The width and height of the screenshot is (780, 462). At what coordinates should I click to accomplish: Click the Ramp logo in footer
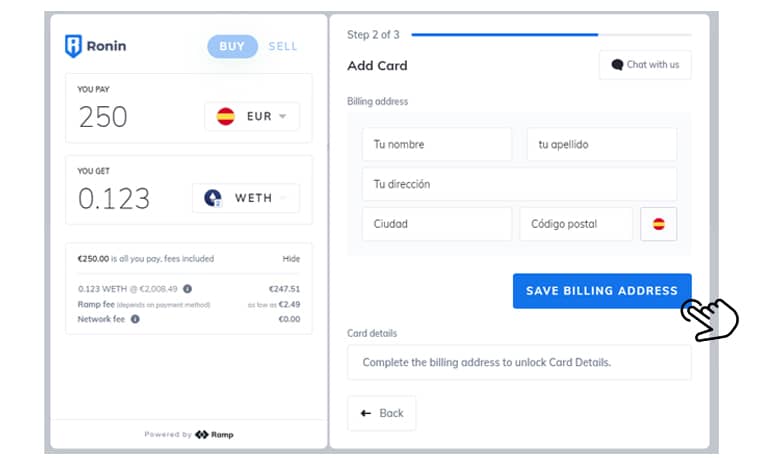pyautogui.click(x=214, y=434)
